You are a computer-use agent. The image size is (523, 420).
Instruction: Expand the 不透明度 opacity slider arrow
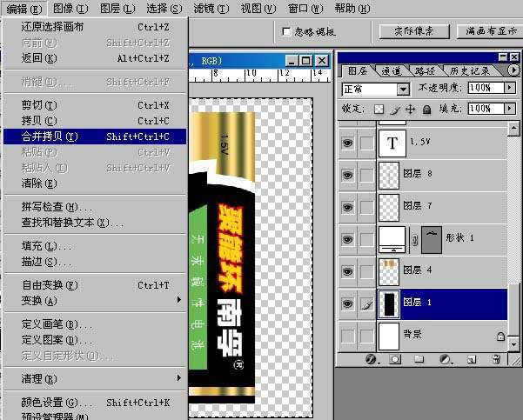click(x=510, y=89)
